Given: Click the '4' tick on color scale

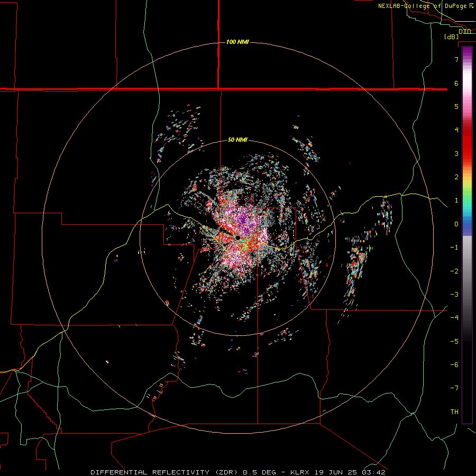Looking at the screenshot, I should click(456, 130).
